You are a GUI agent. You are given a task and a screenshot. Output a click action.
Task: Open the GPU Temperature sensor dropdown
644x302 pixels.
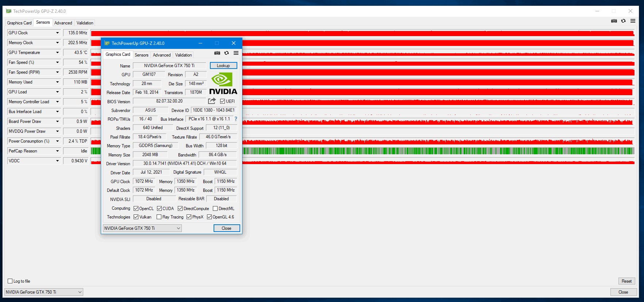(x=57, y=53)
